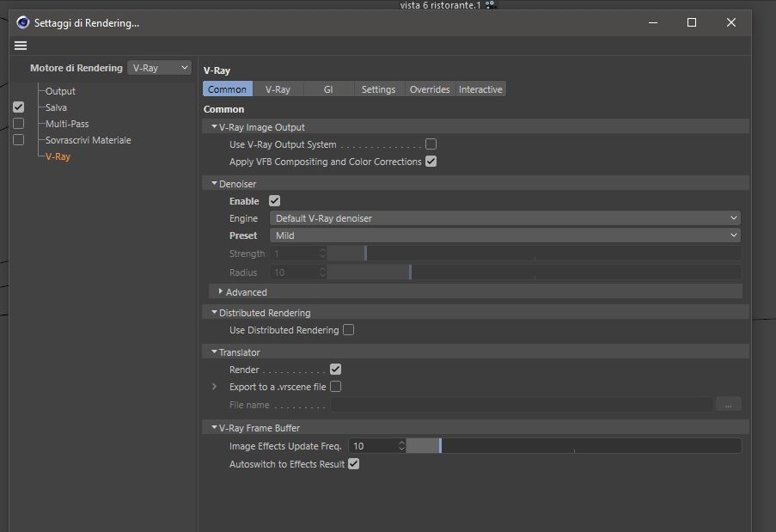Enable Use V-Ray Output System checkbox
The height and width of the screenshot is (532, 776).
[x=431, y=144]
